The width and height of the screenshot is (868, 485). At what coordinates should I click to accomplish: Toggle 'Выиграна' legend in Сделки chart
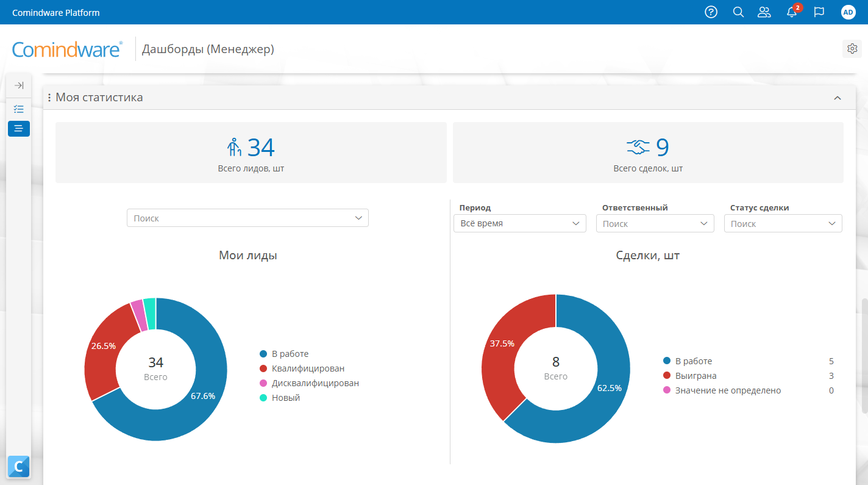(695, 376)
